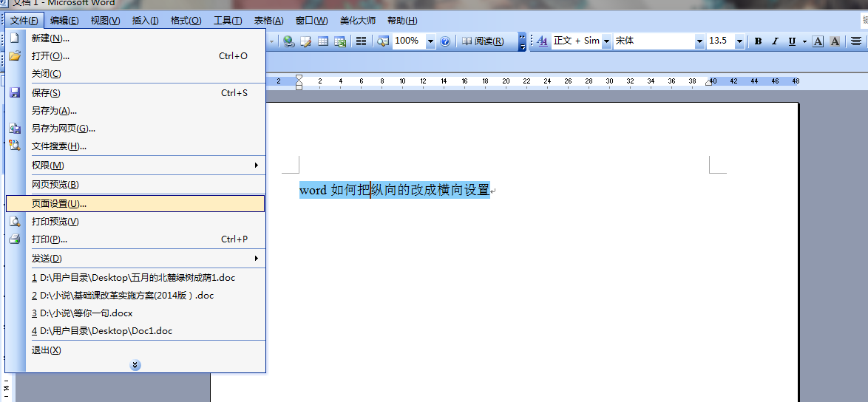
Task: Expand the full File menu with the chevrons
Action: click(135, 365)
